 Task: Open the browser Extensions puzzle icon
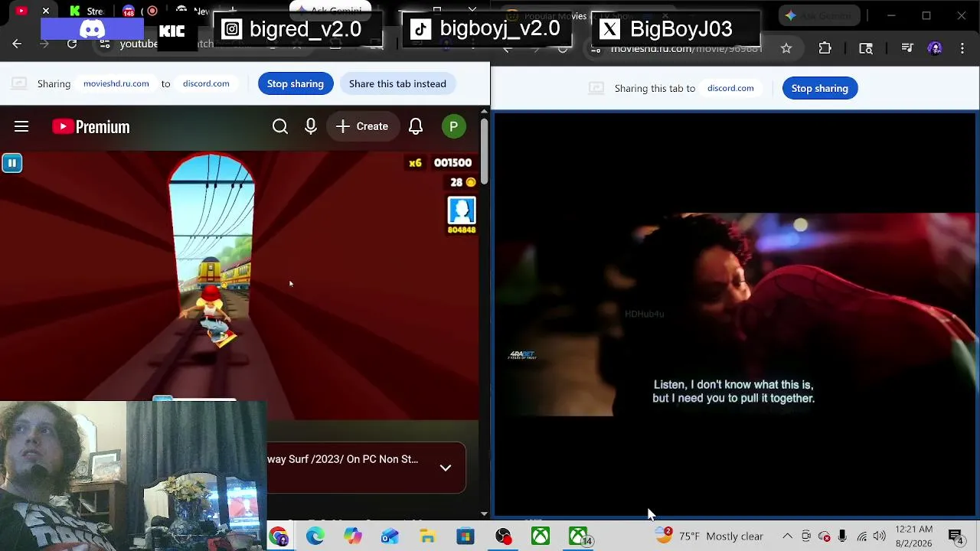[x=825, y=48]
